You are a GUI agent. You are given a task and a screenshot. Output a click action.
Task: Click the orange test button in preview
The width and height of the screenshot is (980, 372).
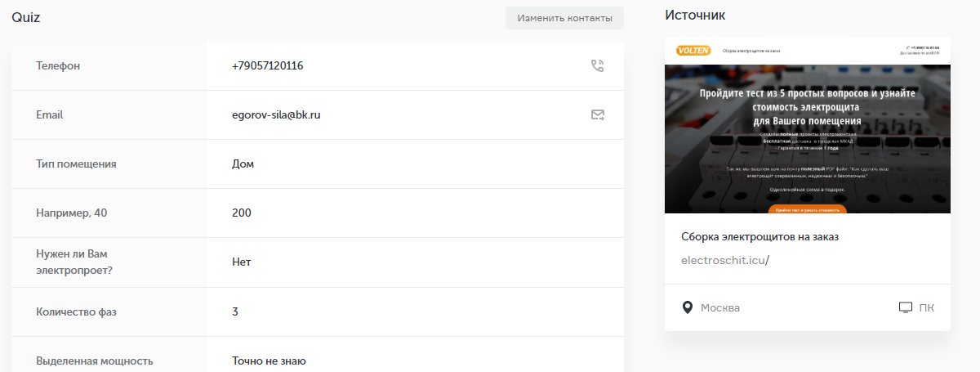pyautogui.click(x=807, y=209)
